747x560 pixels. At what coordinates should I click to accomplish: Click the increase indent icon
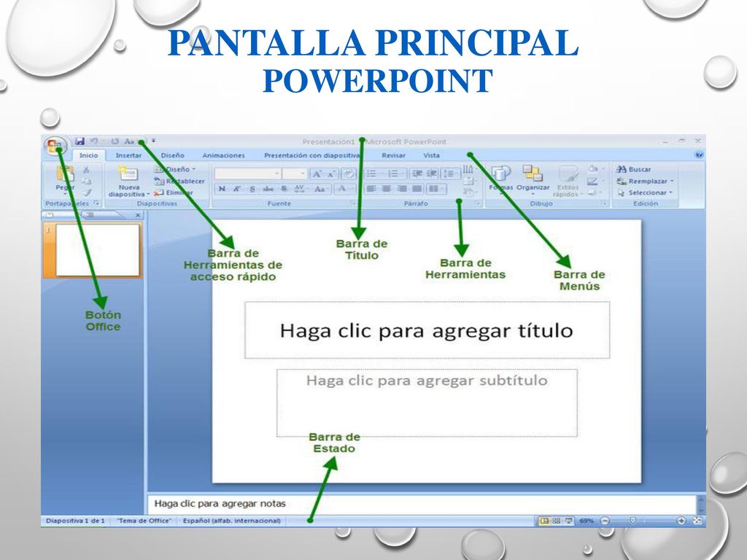[x=432, y=174]
